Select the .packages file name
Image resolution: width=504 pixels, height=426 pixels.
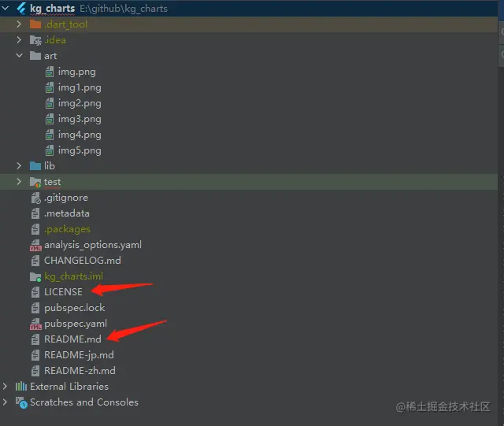(x=67, y=229)
